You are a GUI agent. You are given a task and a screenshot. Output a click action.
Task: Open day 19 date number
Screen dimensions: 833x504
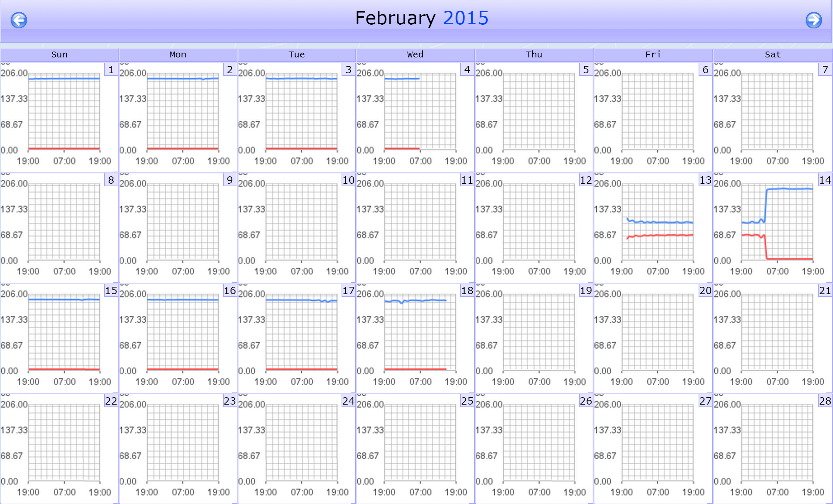pos(586,290)
